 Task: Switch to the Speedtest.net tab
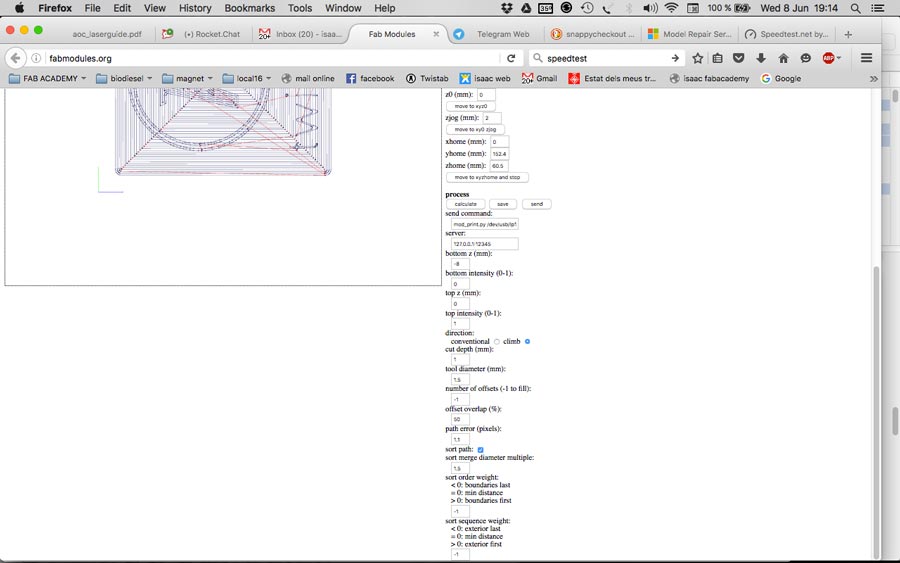click(788, 34)
